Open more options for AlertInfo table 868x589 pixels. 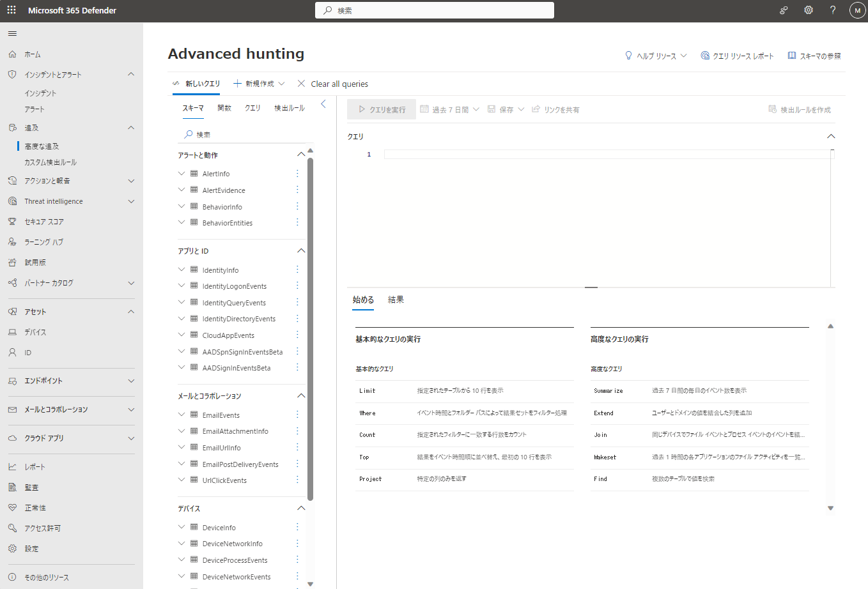(x=297, y=173)
